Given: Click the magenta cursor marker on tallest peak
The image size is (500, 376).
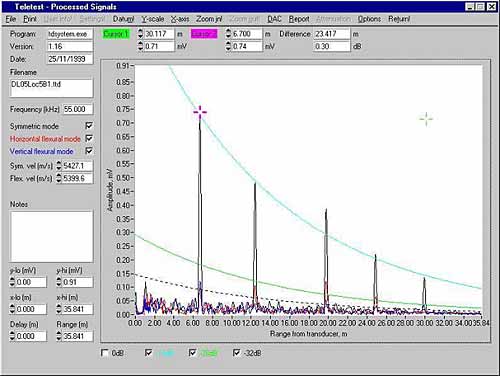Looking at the screenshot, I should (x=200, y=112).
